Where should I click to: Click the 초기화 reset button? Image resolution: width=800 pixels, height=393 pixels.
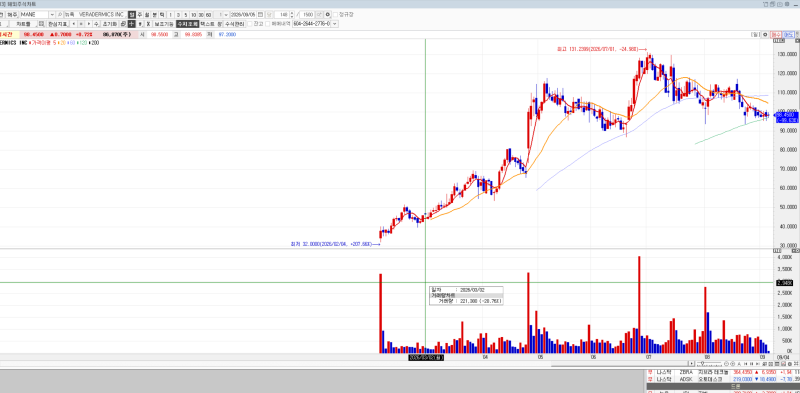click(x=110, y=24)
